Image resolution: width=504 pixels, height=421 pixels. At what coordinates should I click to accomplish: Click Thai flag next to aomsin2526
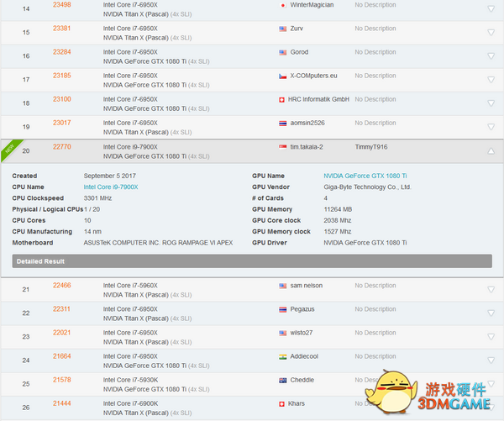click(x=282, y=124)
